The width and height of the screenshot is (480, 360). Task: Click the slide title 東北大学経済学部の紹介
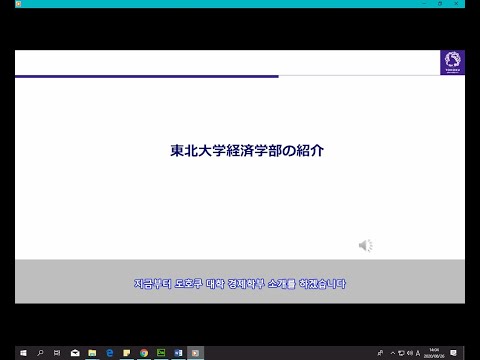click(247, 151)
